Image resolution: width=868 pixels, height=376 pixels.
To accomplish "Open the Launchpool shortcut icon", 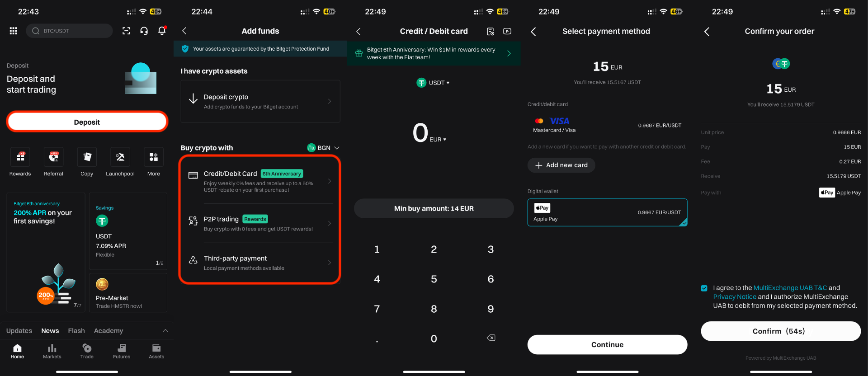I will click(120, 157).
